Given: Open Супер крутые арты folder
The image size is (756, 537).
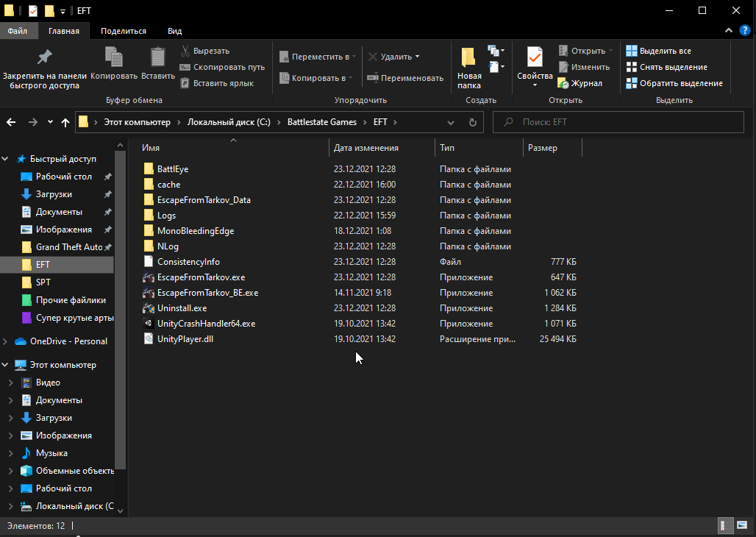Looking at the screenshot, I should point(75,318).
